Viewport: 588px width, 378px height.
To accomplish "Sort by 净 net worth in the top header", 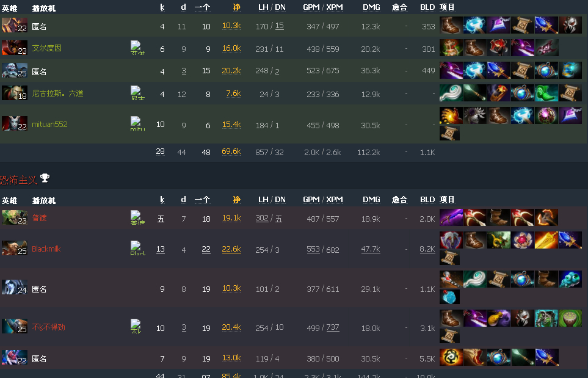I will [237, 7].
